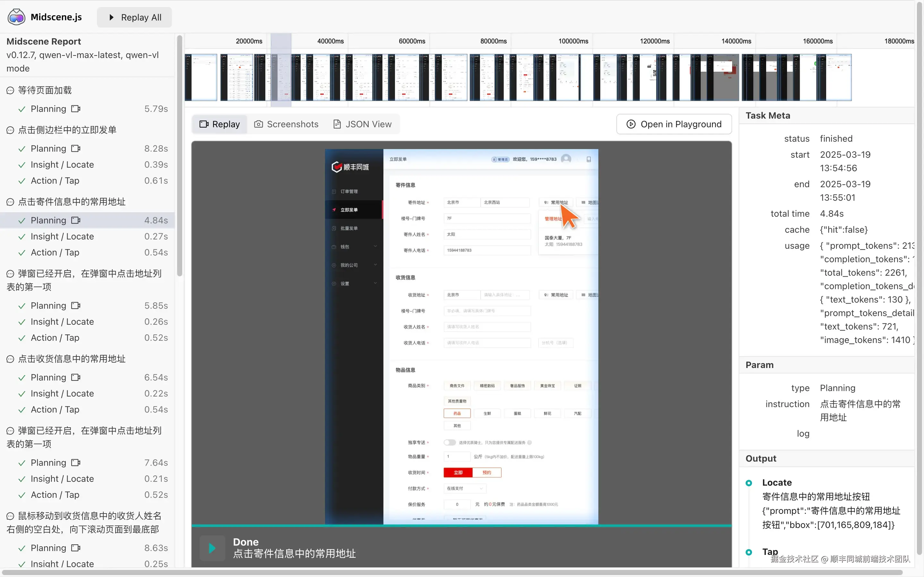The width and height of the screenshot is (924, 577).
Task: Click first thumbnail in the timeline strip
Action: (x=201, y=78)
